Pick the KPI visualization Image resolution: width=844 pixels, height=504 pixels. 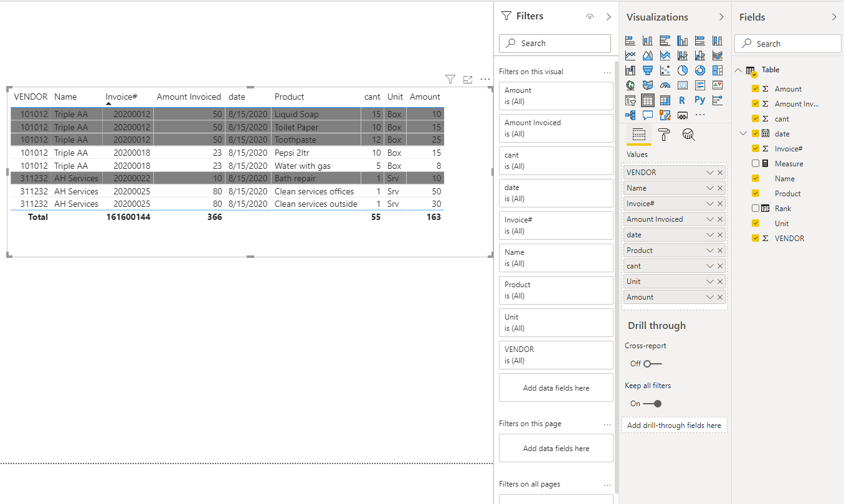pyautogui.click(x=718, y=85)
